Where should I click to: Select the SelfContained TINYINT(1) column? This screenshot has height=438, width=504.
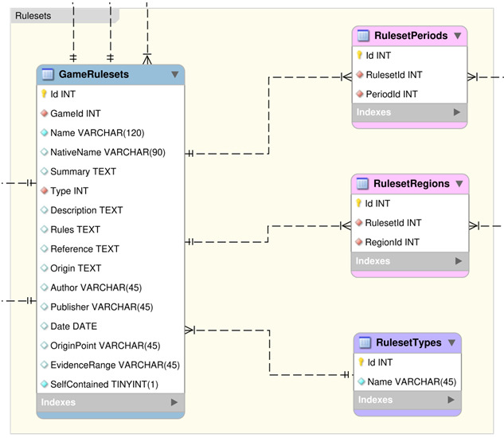pyautogui.click(x=104, y=384)
